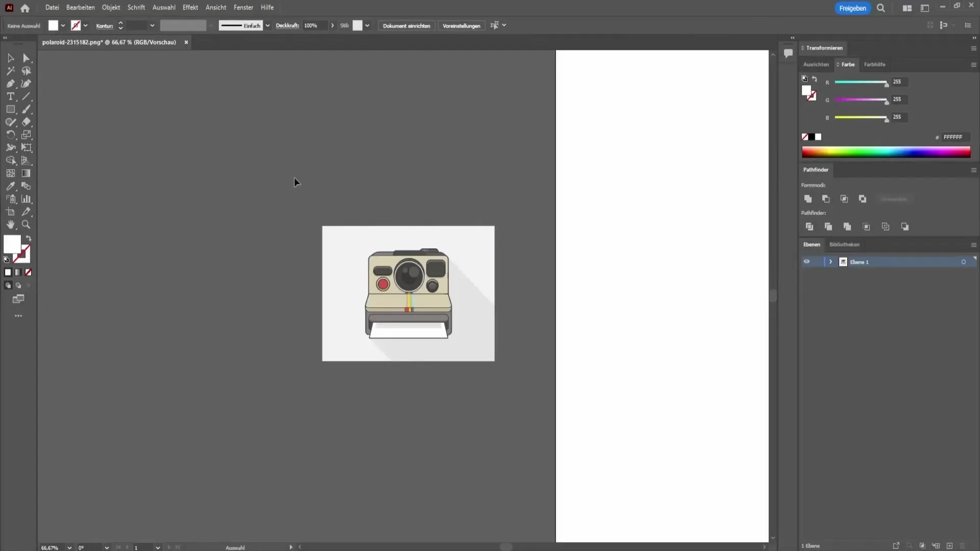Select the Eyedropper tool
This screenshot has width=980, height=551.
10,186
